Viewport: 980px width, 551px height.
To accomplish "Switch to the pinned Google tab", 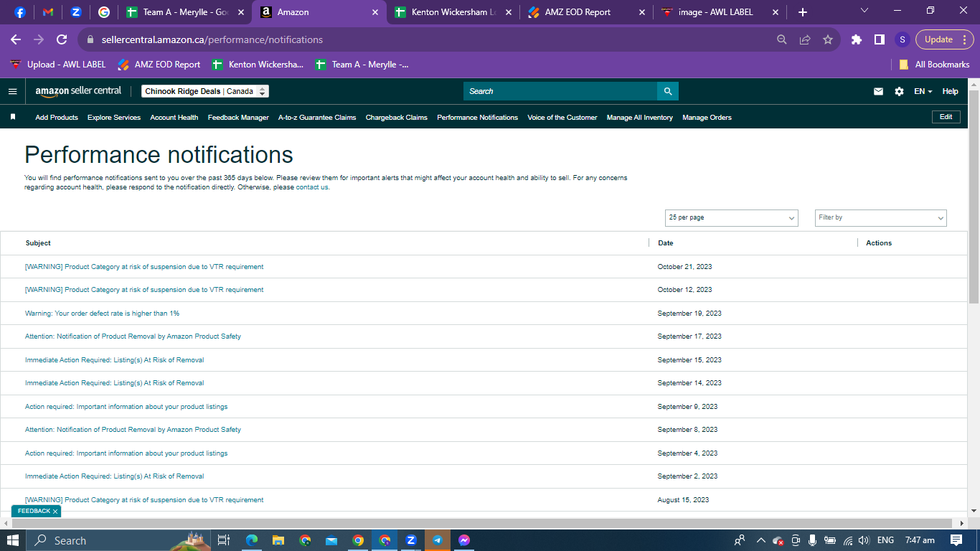I will point(104,12).
